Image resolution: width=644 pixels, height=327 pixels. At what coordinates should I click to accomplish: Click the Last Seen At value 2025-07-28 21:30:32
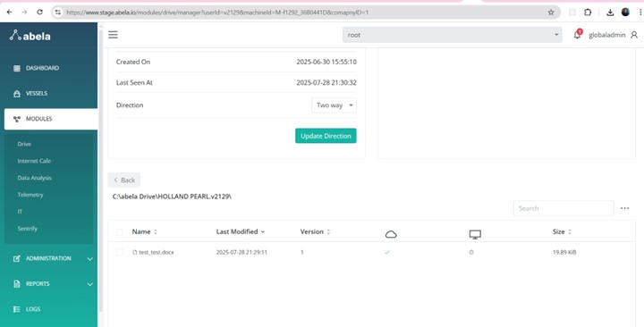(x=326, y=82)
